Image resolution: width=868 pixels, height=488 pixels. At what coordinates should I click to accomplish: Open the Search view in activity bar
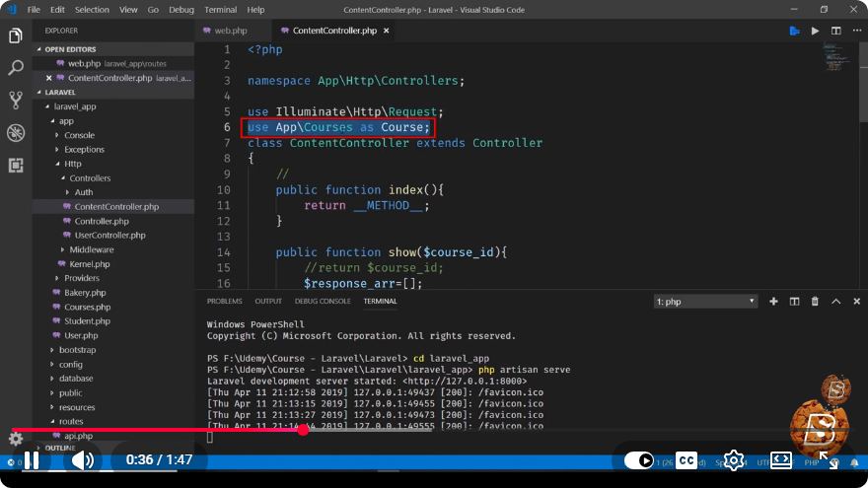[16, 67]
